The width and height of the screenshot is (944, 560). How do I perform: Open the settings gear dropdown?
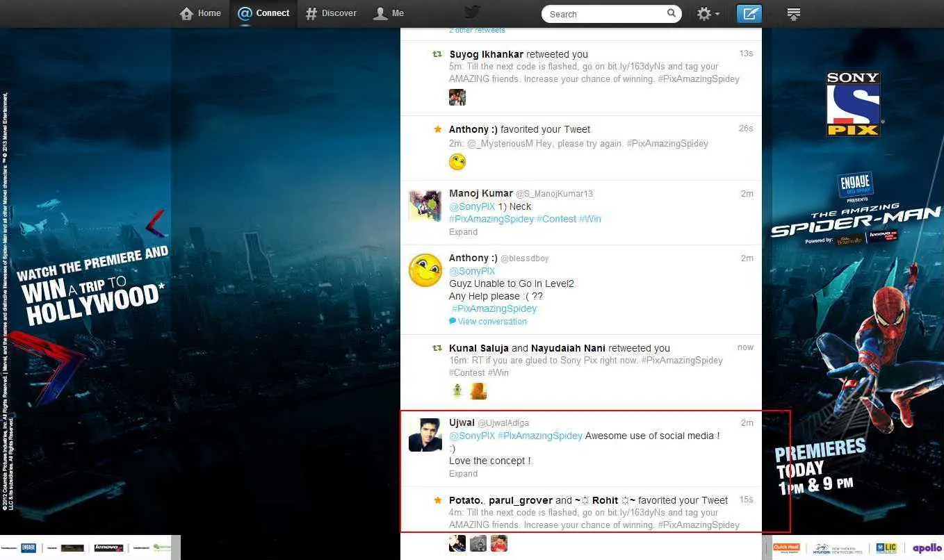[708, 14]
